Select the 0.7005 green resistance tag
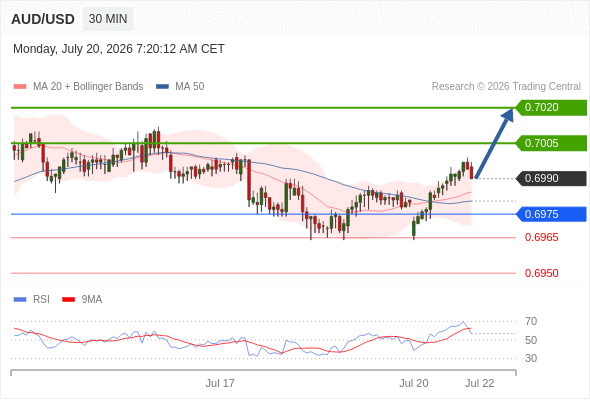The image size is (590, 400). pyautogui.click(x=551, y=143)
